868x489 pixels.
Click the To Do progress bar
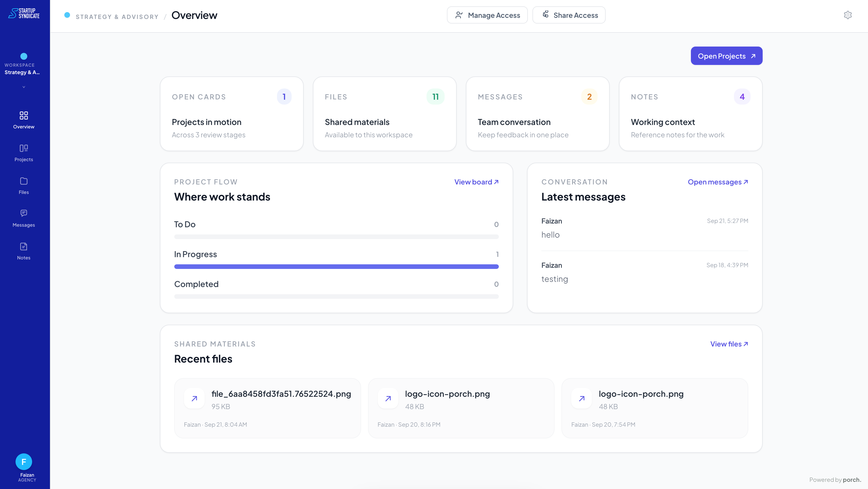pyautogui.click(x=336, y=237)
